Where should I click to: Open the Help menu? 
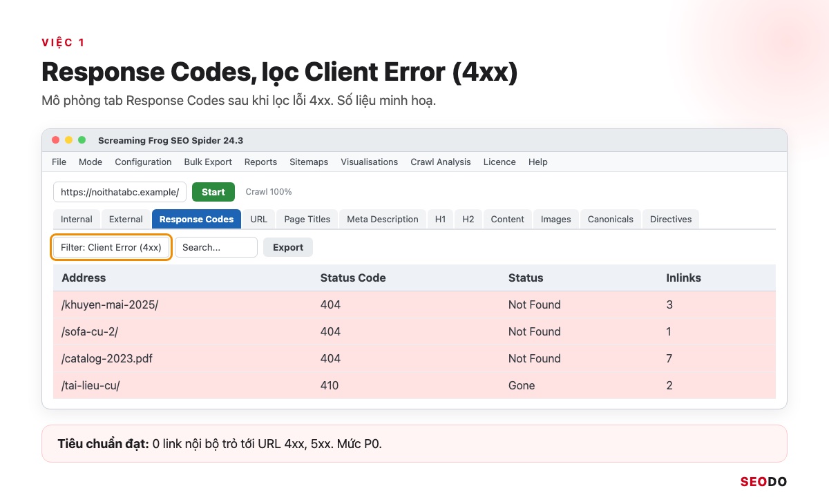538,162
